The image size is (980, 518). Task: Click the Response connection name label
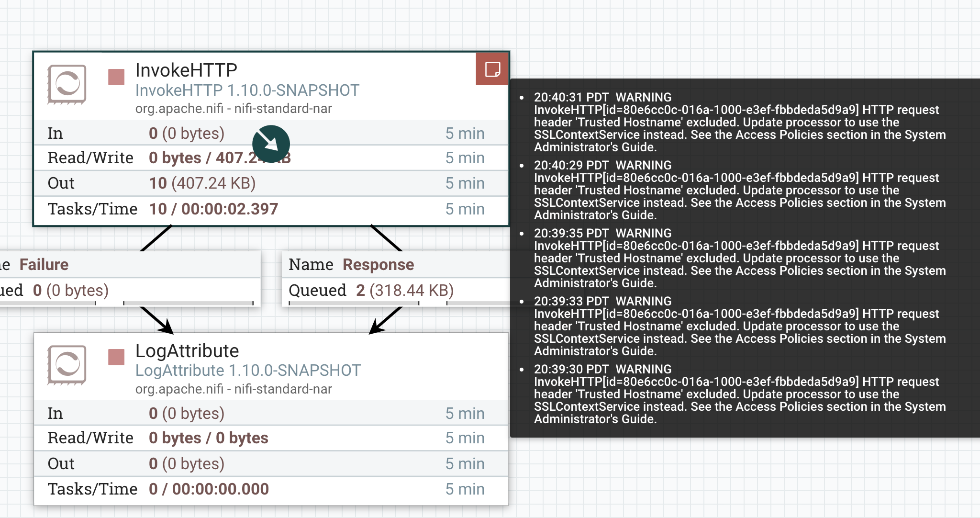[x=378, y=264]
